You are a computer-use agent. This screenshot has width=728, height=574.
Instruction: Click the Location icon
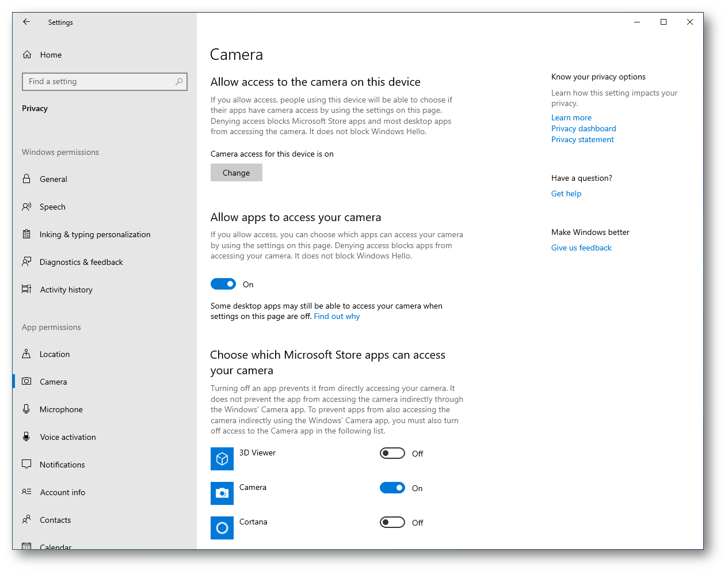[26, 353]
